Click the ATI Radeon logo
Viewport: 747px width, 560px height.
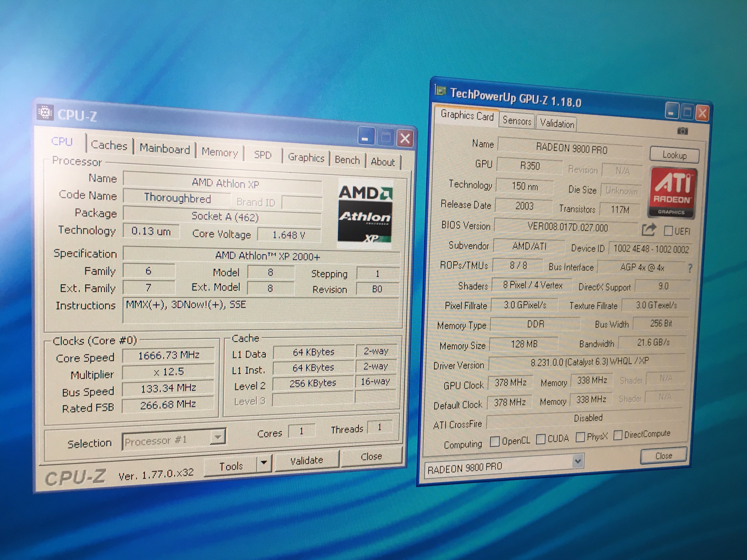(x=672, y=192)
